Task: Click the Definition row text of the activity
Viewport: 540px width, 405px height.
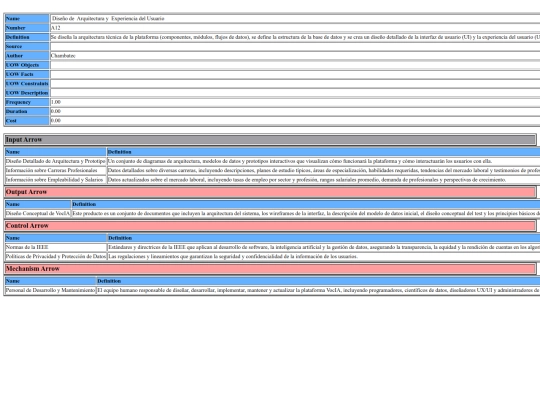Action: click(x=295, y=37)
